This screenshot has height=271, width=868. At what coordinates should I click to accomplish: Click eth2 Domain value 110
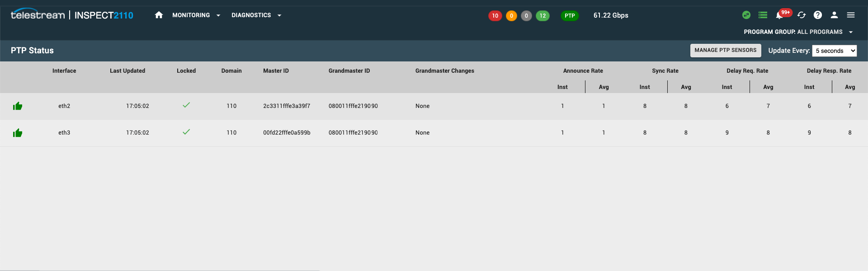coord(231,106)
